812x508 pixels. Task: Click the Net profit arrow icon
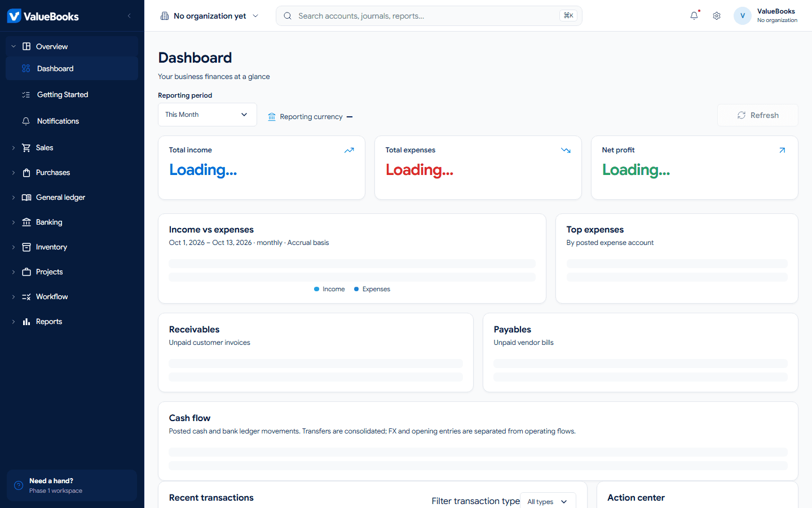coord(782,150)
